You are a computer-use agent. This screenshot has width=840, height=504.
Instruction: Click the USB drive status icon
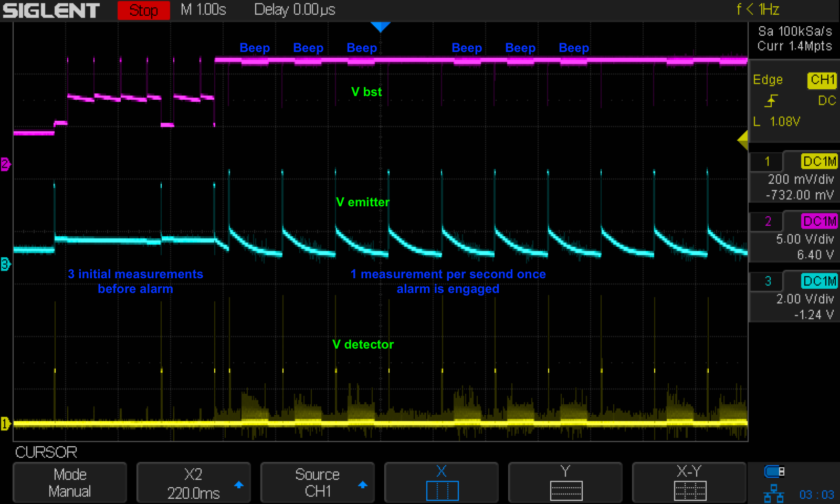coord(774,471)
